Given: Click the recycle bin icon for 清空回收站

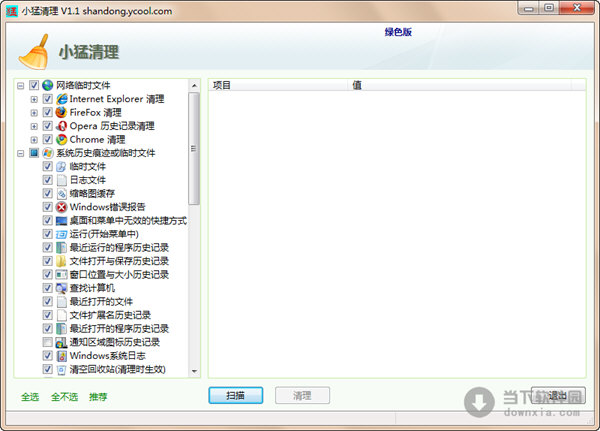Looking at the screenshot, I should 61,369.
